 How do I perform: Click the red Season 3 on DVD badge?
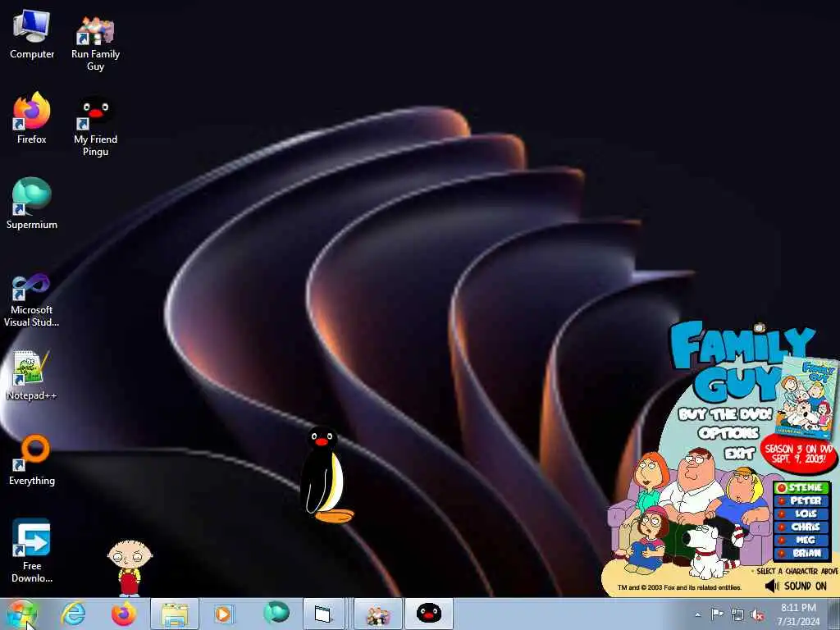[x=799, y=454]
